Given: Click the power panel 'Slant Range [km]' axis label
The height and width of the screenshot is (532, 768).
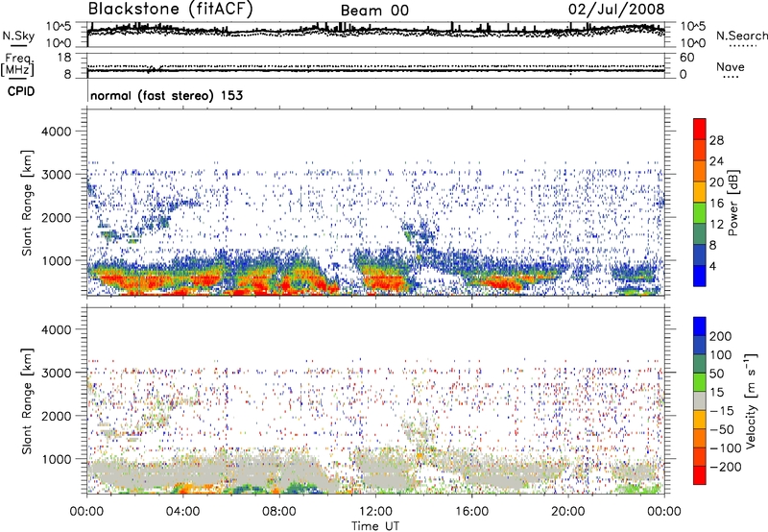Looking at the screenshot, I should [x=27, y=203].
